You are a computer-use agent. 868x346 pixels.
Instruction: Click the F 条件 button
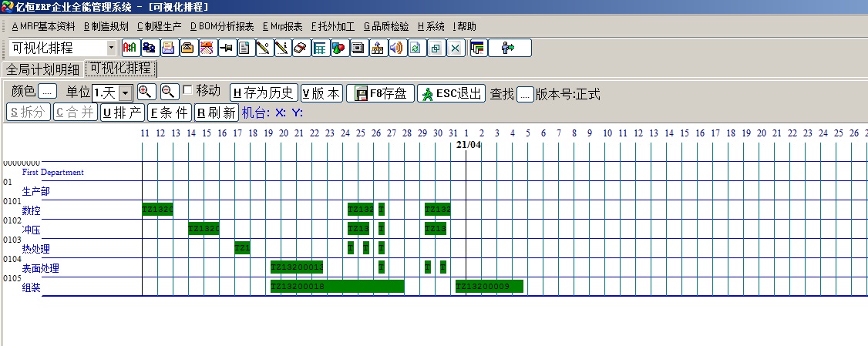click(x=170, y=113)
